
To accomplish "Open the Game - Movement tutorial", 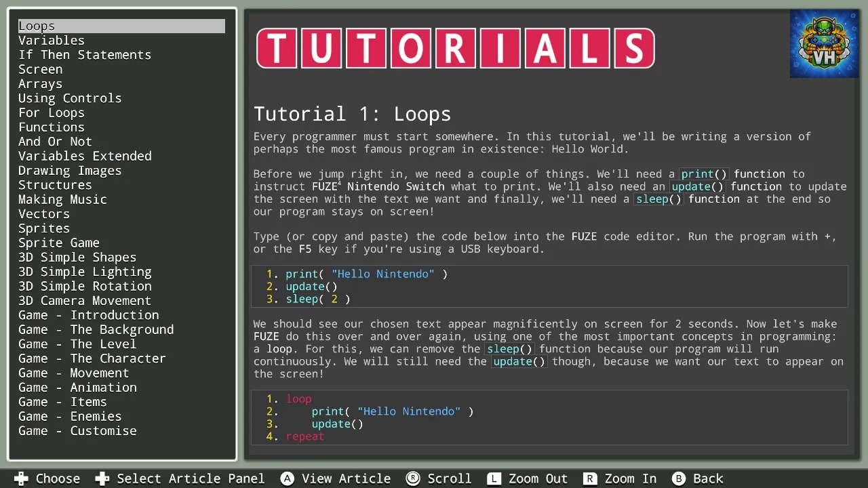I will (x=74, y=373).
